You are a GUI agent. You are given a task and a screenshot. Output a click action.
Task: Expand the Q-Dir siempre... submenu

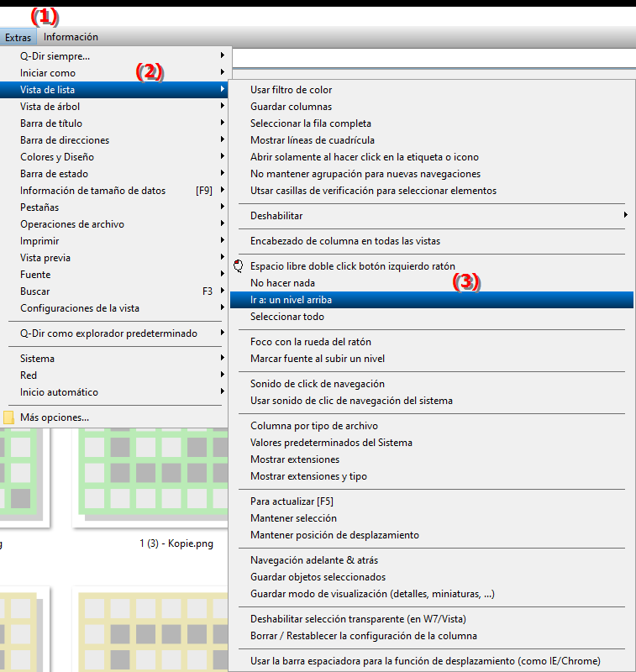(115, 56)
